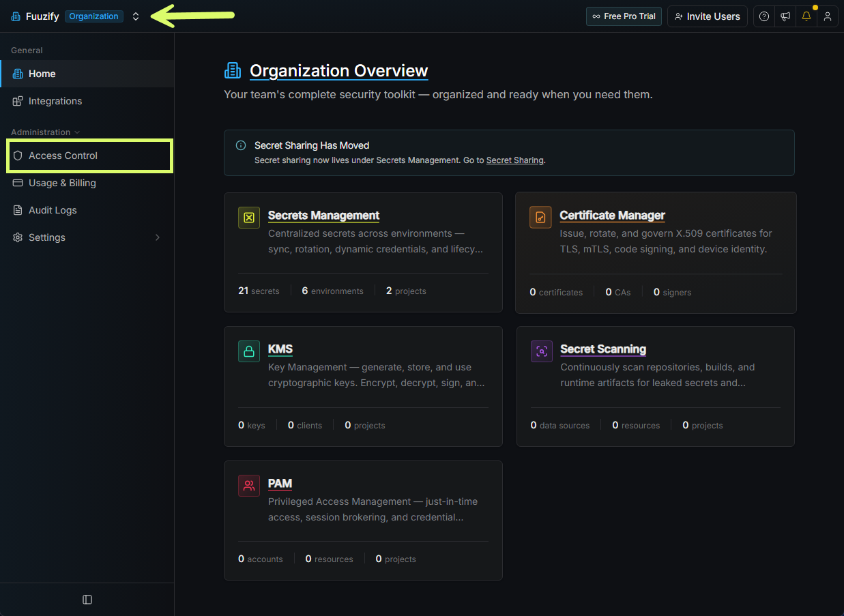844x616 pixels.
Task: Click the KMS green lock icon
Action: coord(249,351)
